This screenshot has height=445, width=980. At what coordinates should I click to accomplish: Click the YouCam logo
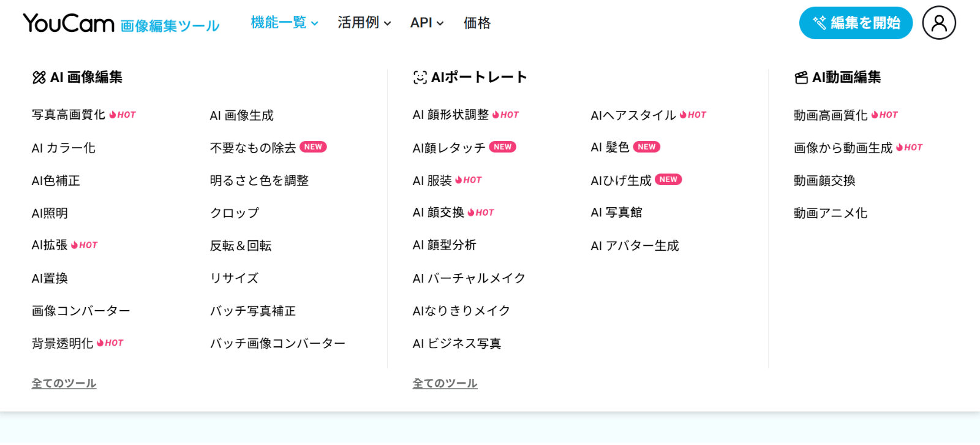[69, 23]
